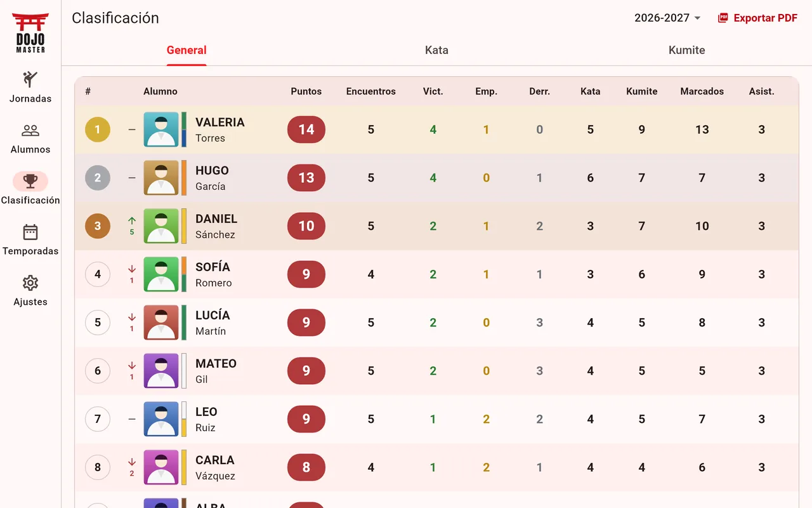Open the Ajustes gear icon
This screenshot has height=508, width=812.
(x=30, y=283)
